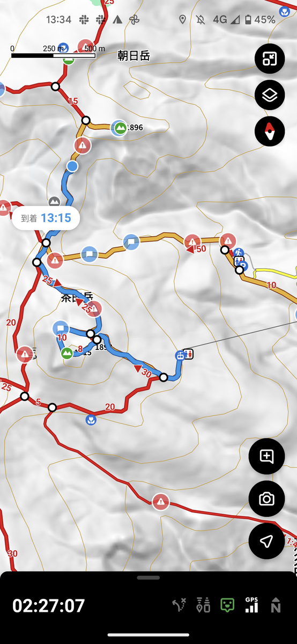Tap the green smiley speech bubble icon
Viewport: 297px width, 644px height.
[x=227, y=605]
